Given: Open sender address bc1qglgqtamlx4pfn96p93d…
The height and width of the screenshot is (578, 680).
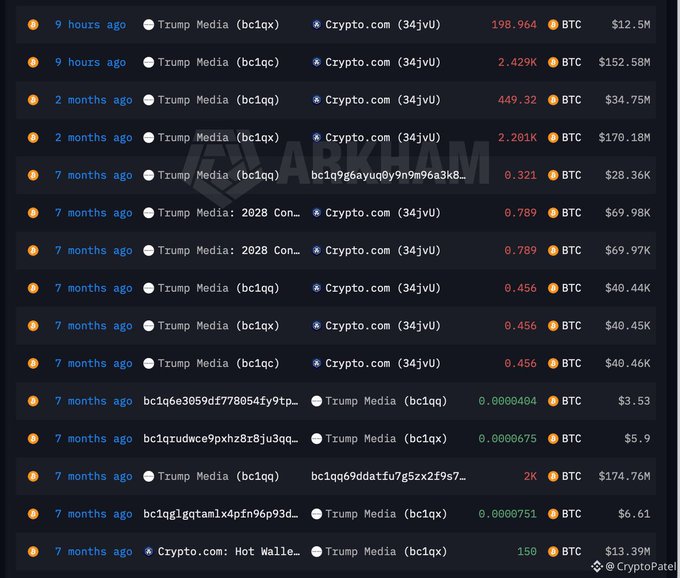Looking at the screenshot, I should coord(221,514).
